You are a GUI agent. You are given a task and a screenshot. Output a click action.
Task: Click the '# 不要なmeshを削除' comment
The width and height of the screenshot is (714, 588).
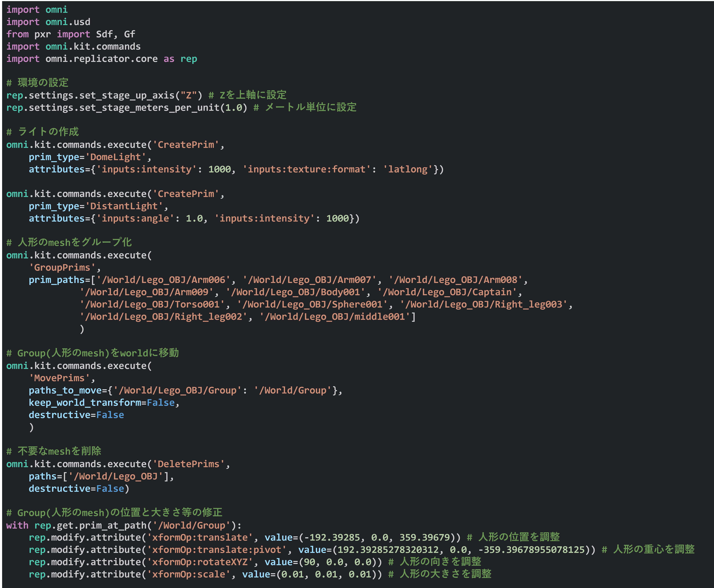[54, 451]
